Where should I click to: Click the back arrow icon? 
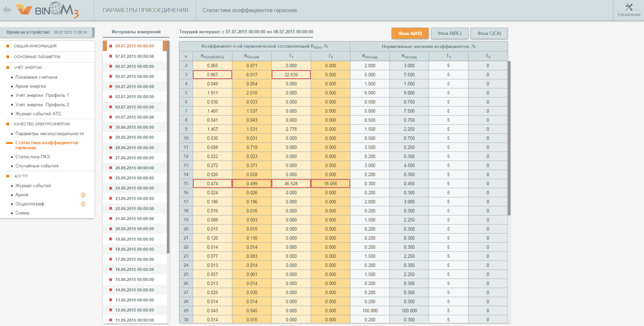7,10
